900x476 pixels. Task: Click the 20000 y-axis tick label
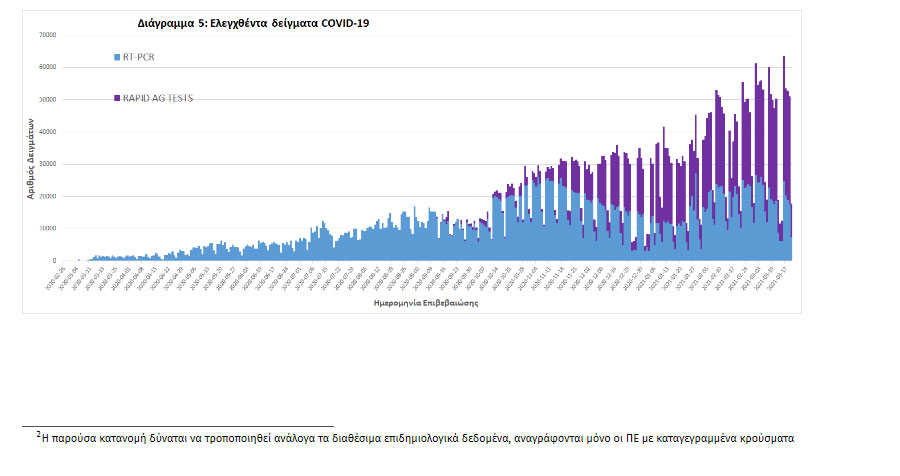click(46, 196)
